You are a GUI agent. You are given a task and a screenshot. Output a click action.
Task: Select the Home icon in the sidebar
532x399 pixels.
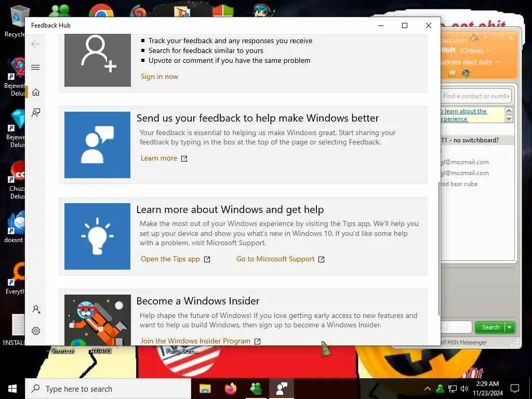pyautogui.click(x=36, y=92)
